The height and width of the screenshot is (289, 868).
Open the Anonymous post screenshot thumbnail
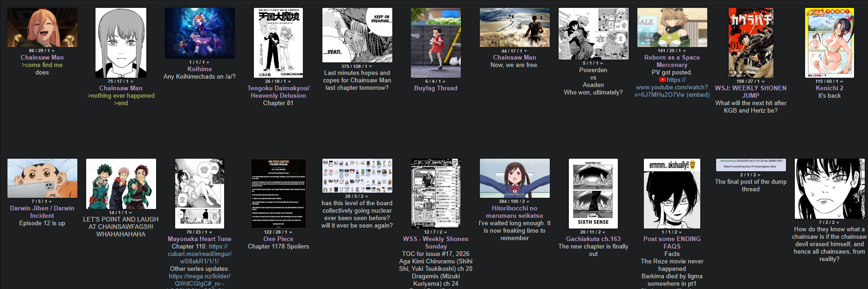point(751,165)
